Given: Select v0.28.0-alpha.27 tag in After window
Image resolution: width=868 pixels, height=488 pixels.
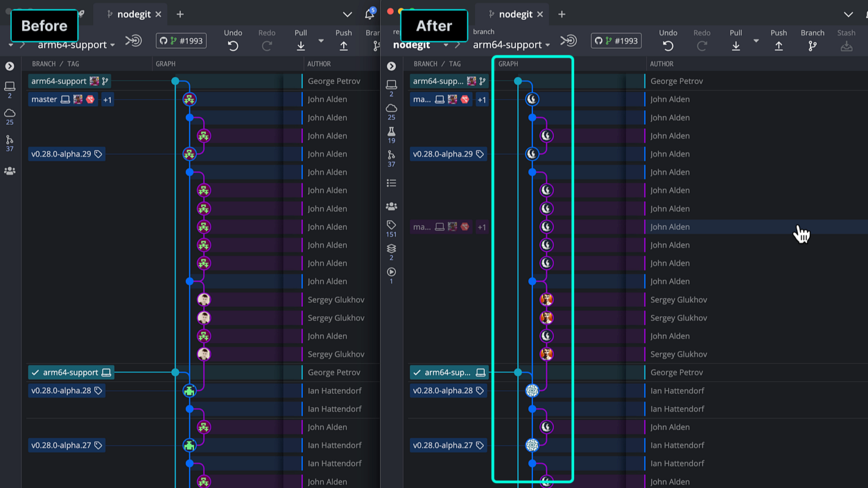Looking at the screenshot, I should (x=448, y=445).
